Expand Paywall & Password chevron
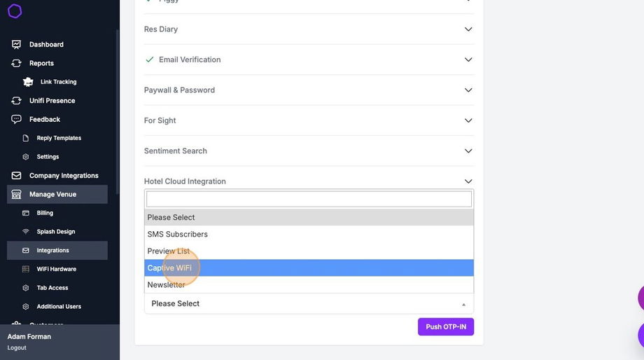The height and width of the screenshot is (360, 644). coord(468,90)
